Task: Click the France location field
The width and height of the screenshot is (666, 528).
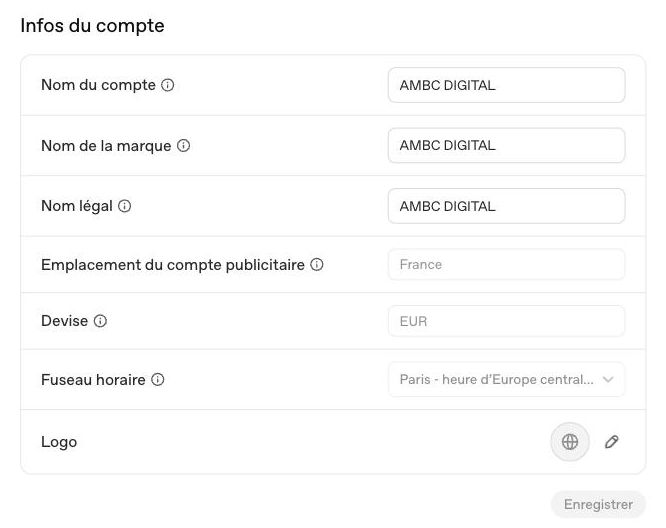Action: [506, 265]
